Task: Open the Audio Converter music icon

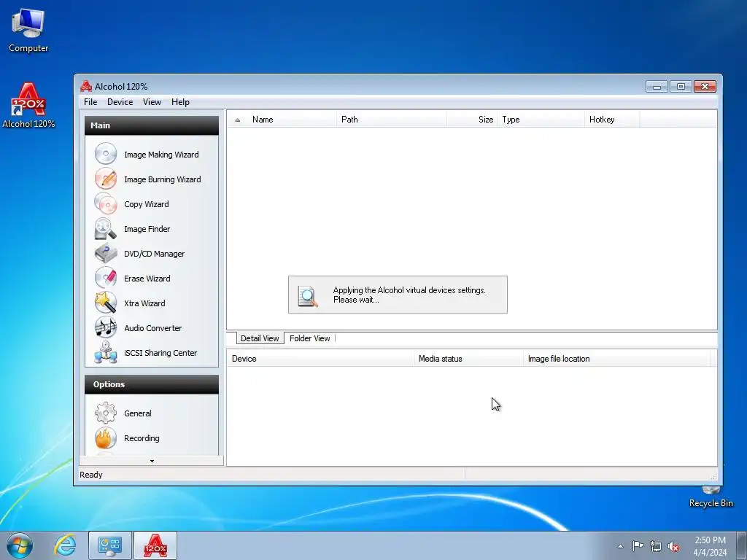Action: [106, 327]
